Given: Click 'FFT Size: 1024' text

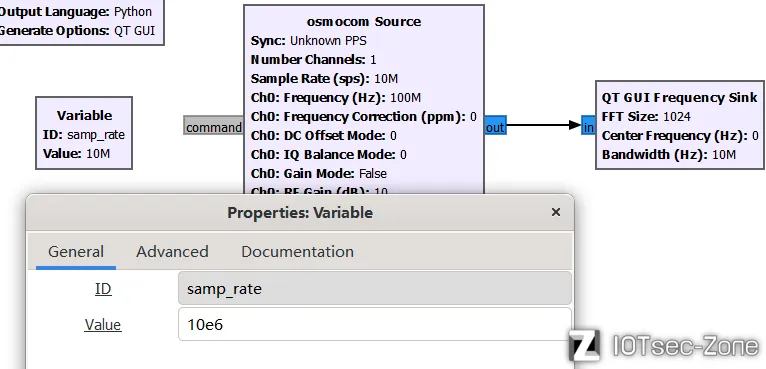Looking at the screenshot, I should point(646,117).
